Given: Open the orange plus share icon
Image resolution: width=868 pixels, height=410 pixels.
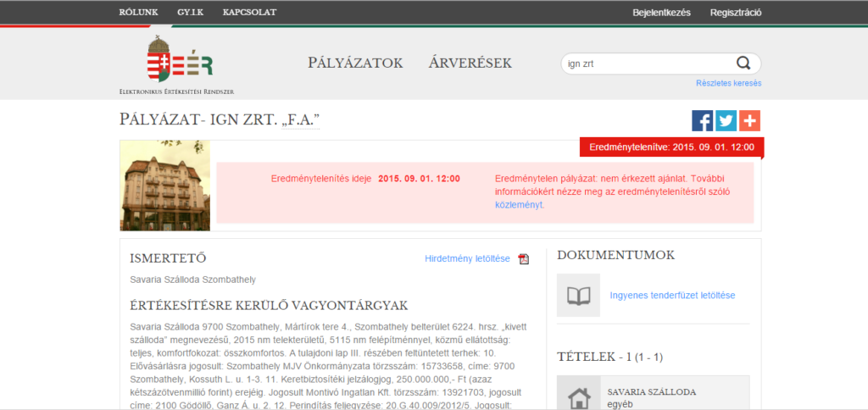Looking at the screenshot, I should (x=749, y=120).
